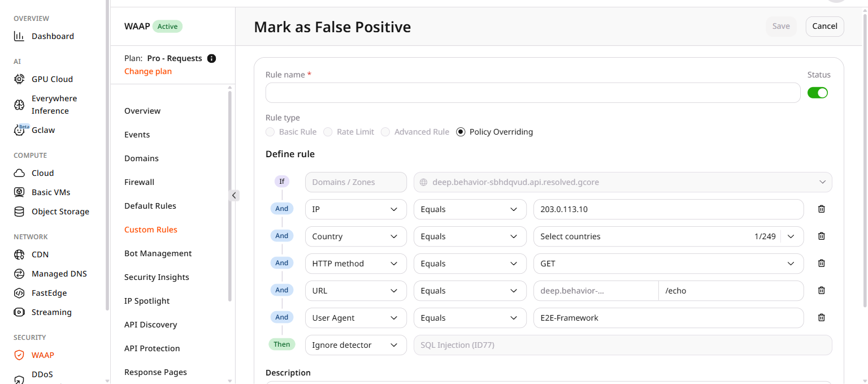The height and width of the screenshot is (384, 868).
Task: Open the IP condition type dropdown
Action: (x=356, y=209)
